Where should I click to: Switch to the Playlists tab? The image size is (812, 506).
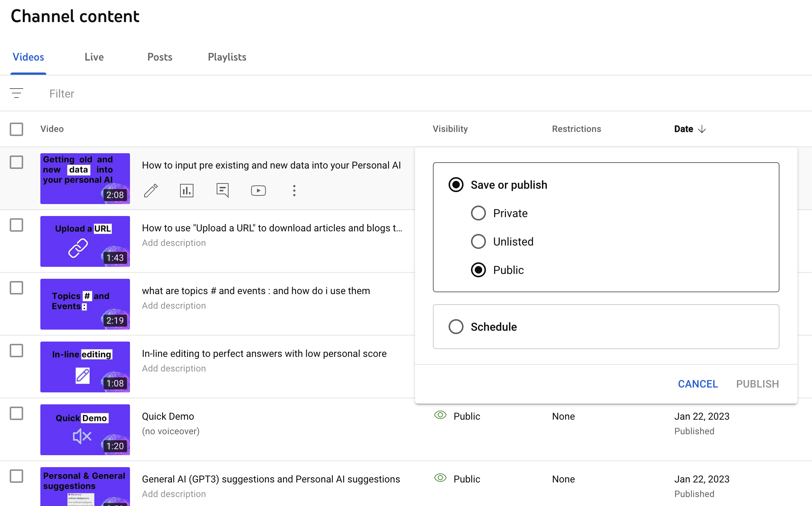(227, 57)
